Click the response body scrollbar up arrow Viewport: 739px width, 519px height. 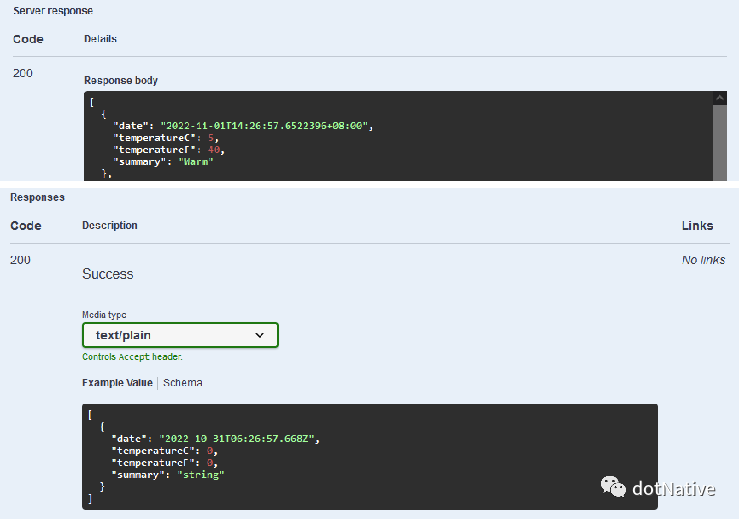click(x=719, y=98)
